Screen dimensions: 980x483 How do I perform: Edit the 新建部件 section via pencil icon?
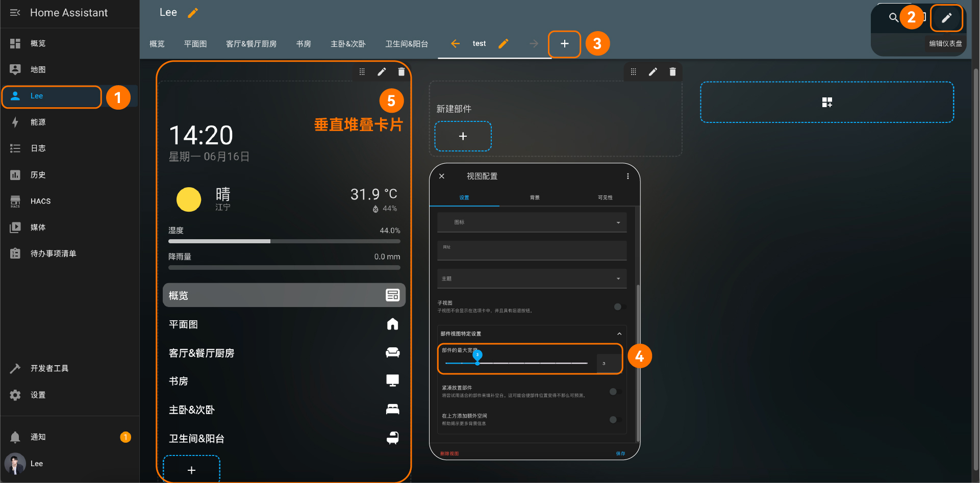point(652,72)
